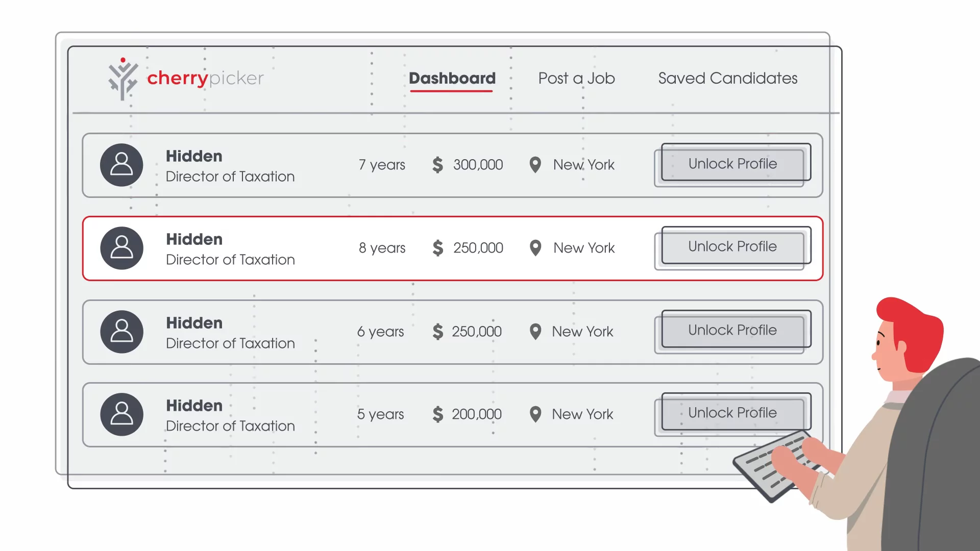The width and height of the screenshot is (980, 551).
Task: Click the dollar icon beside 200,000
Action: click(437, 414)
